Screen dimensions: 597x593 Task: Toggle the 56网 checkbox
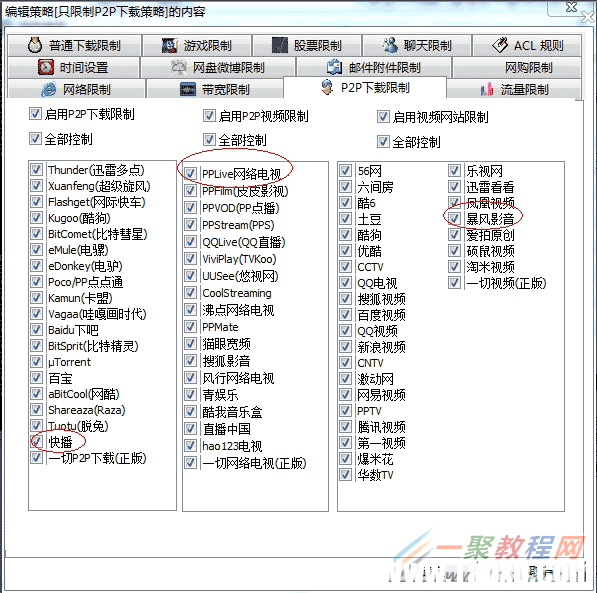pos(345,171)
